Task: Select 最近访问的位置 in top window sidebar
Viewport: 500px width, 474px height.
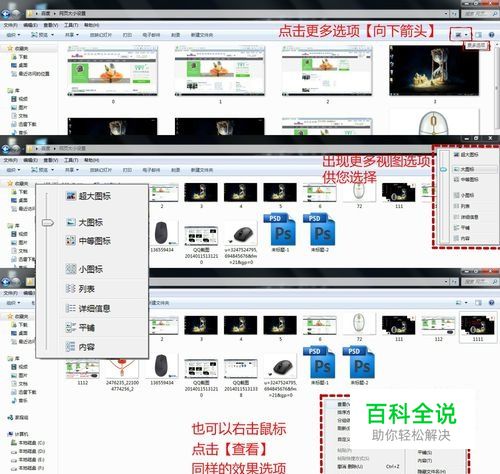Action: tap(31, 73)
